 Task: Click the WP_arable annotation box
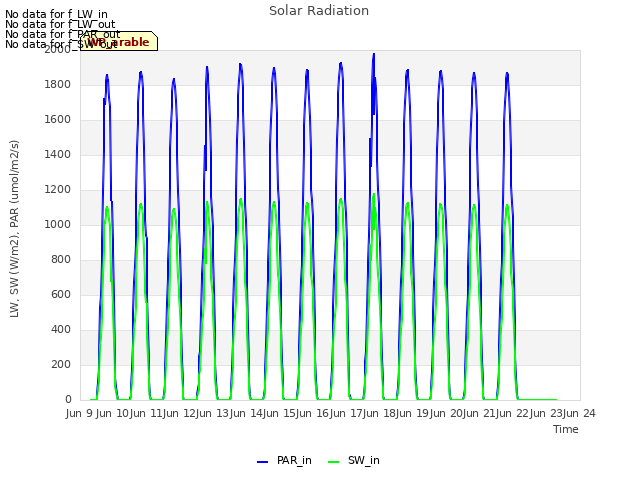(119, 41)
